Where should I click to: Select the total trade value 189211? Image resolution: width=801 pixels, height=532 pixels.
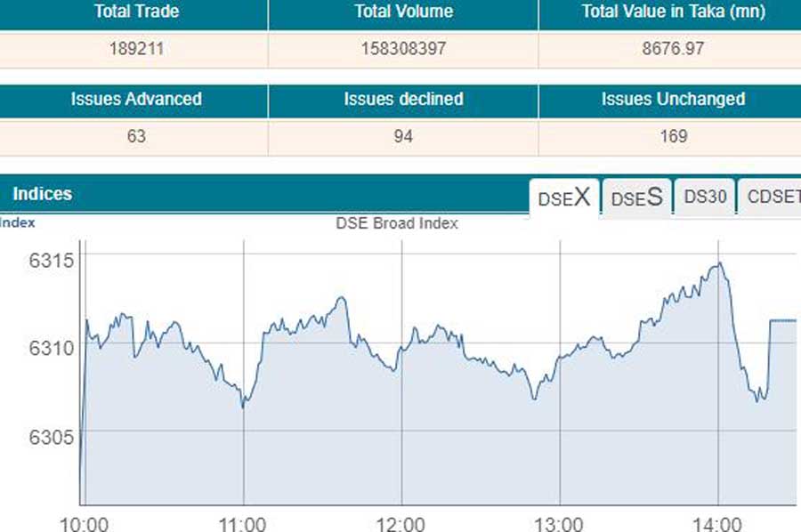point(136,49)
